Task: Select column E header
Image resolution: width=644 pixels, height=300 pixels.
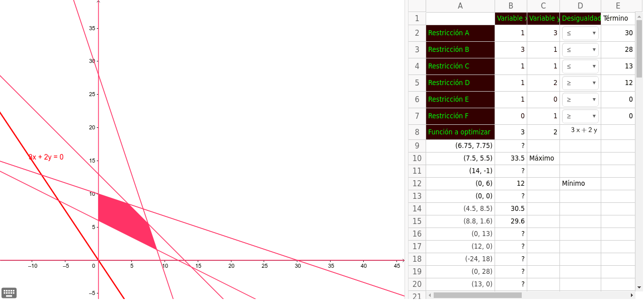Action: click(618, 6)
